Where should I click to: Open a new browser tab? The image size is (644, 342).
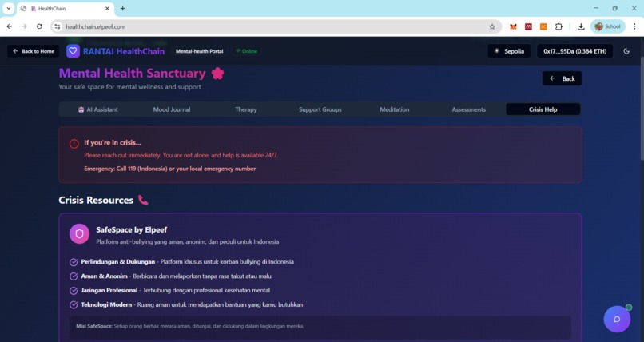coord(122,8)
